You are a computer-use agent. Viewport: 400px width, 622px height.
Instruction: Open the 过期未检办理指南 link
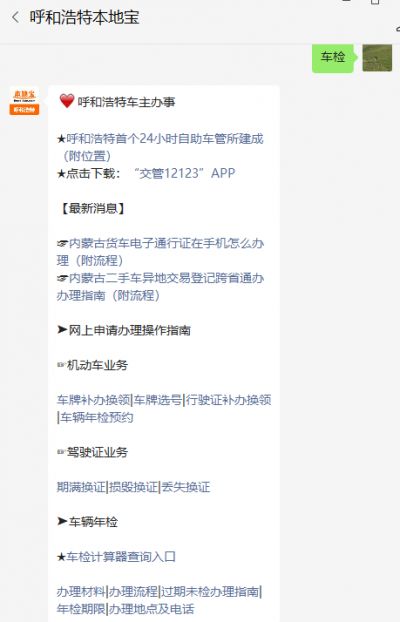(210, 592)
